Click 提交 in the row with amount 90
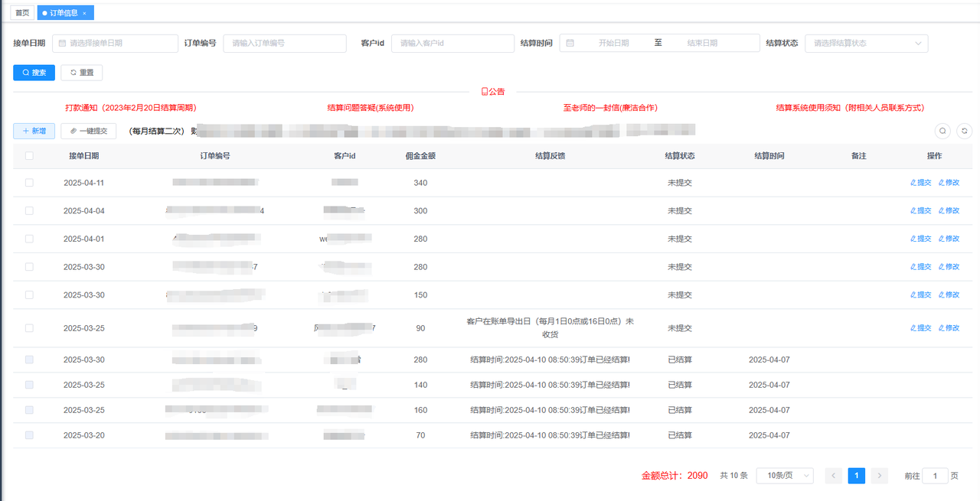 (921, 328)
